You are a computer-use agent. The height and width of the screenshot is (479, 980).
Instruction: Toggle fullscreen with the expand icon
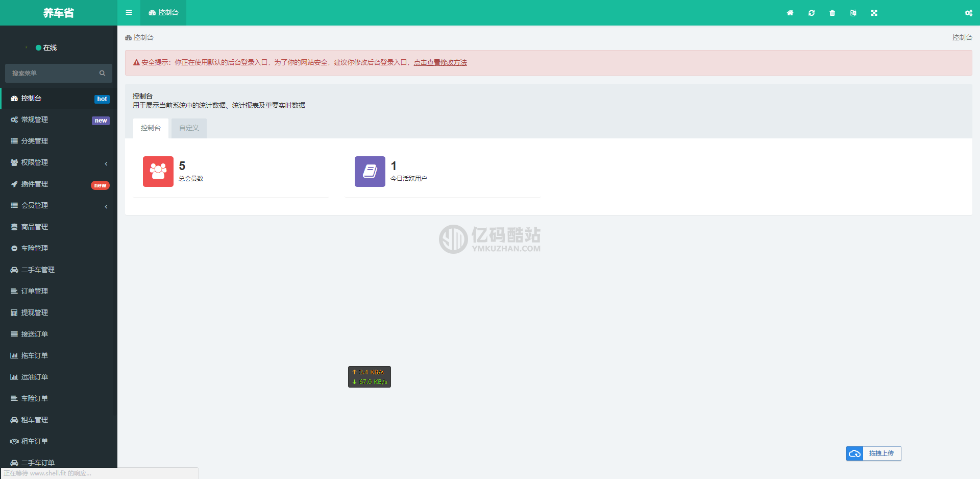(874, 13)
